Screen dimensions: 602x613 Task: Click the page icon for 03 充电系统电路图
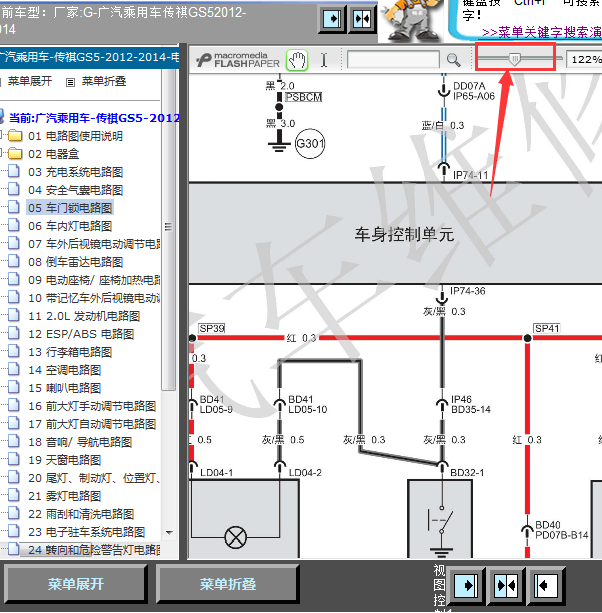click(x=14, y=171)
